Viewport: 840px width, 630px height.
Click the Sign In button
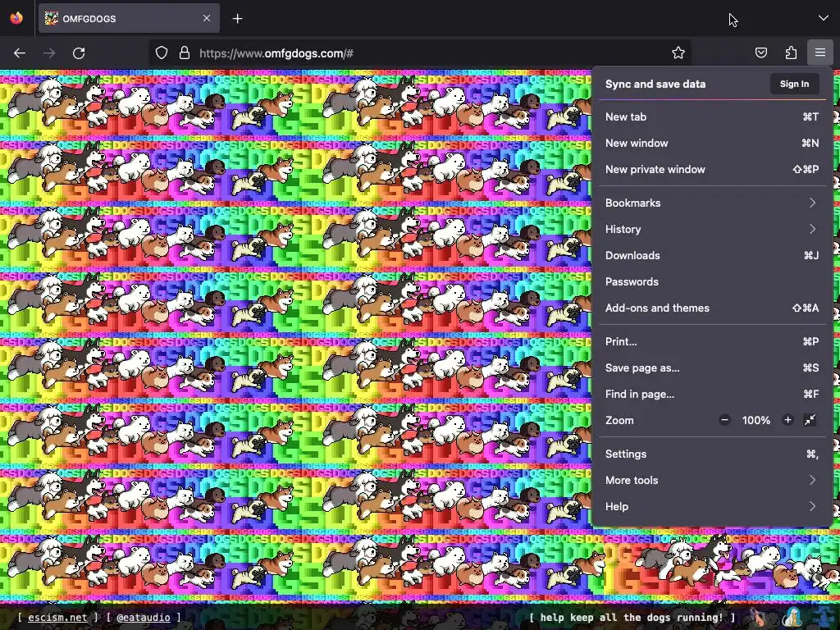[x=794, y=84]
